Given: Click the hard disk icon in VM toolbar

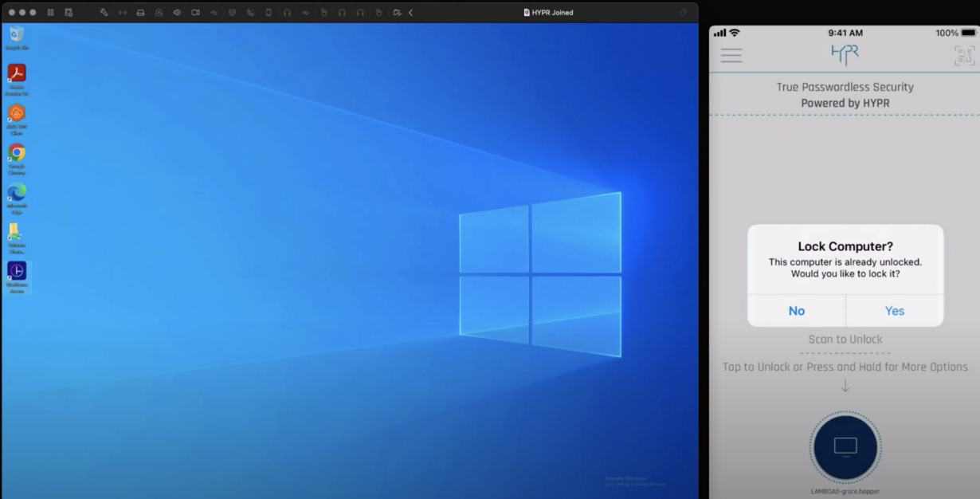Looking at the screenshot, I should point(140,13).
